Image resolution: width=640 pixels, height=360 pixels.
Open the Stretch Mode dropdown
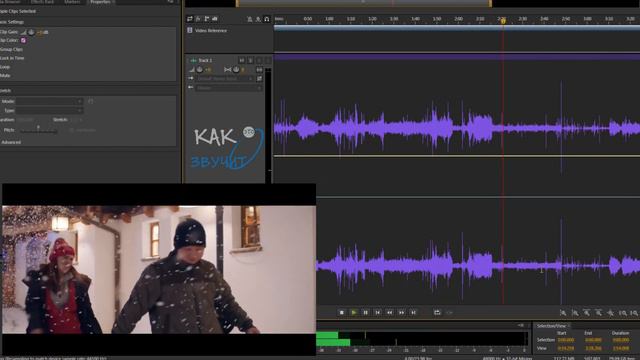point(49,101)
